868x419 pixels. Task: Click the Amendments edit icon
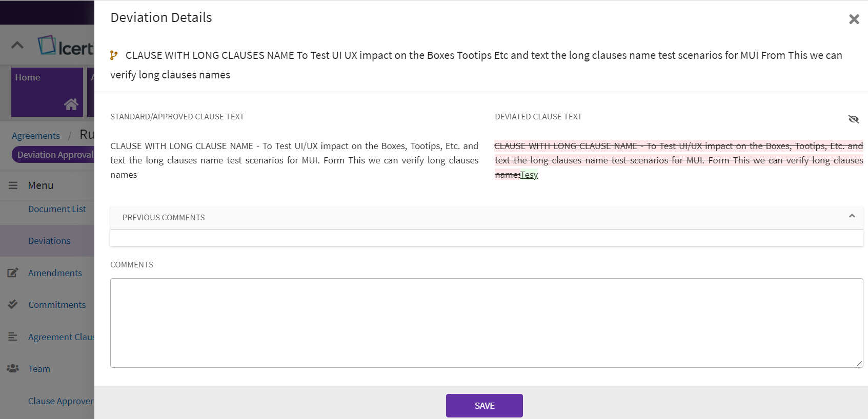point(13,273)
